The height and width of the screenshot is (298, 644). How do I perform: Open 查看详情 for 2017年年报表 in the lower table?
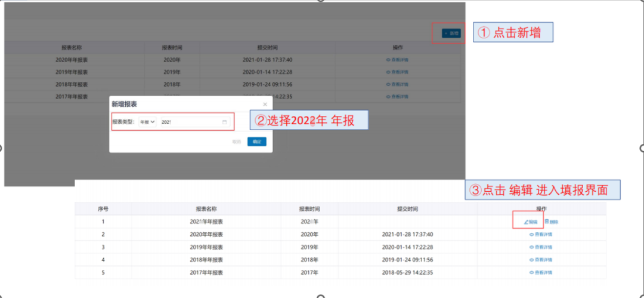pos(541,272)
